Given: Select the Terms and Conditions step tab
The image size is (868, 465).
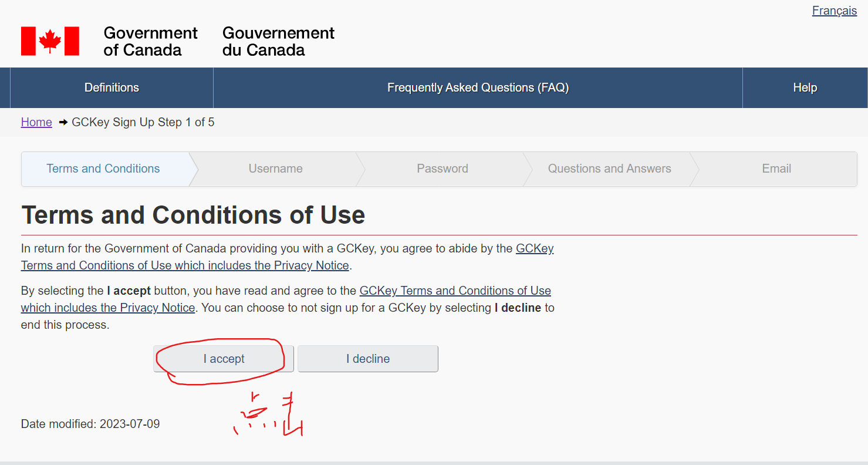Looking at the screenshot, I should click(x=103, y=169).
